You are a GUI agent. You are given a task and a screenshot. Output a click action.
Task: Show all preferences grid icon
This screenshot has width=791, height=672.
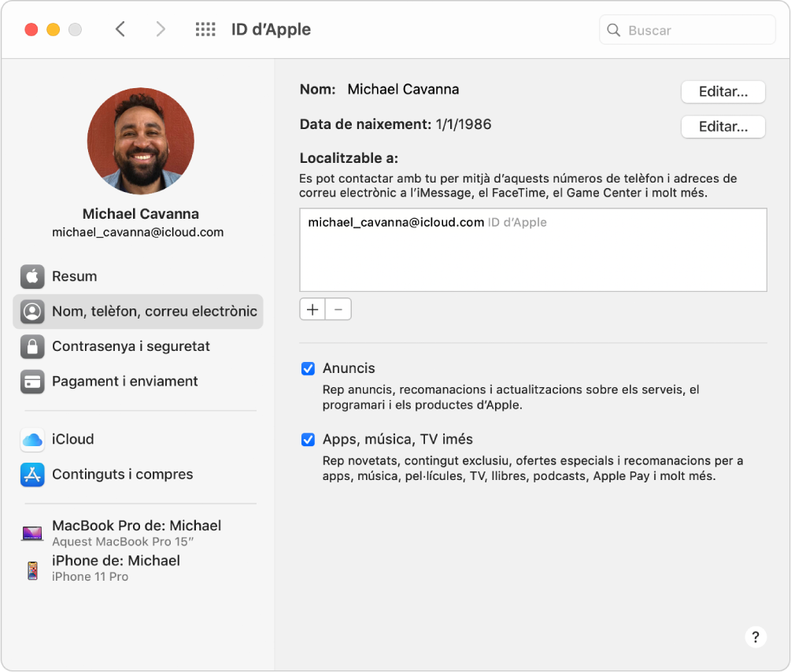[205, 29]
